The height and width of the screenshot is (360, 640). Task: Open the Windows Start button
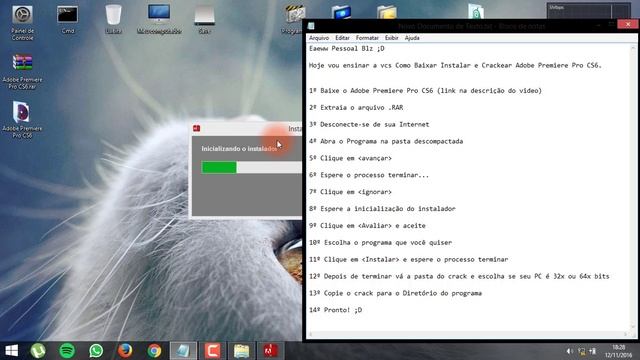[x=11, y=351]
